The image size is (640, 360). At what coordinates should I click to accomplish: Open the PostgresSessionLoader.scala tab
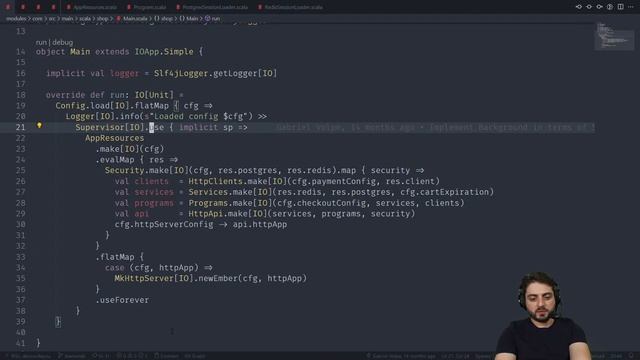click(212, 7)
